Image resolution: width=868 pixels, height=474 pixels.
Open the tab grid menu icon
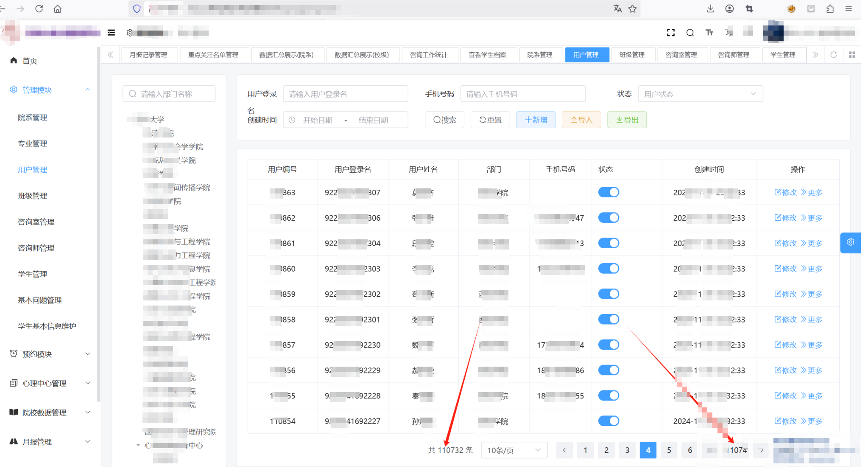[x=852, y=55]
